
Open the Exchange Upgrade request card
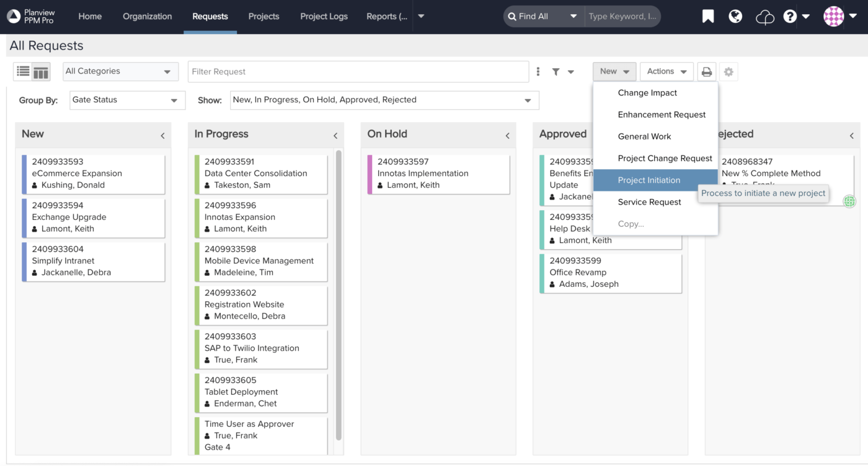94,218
